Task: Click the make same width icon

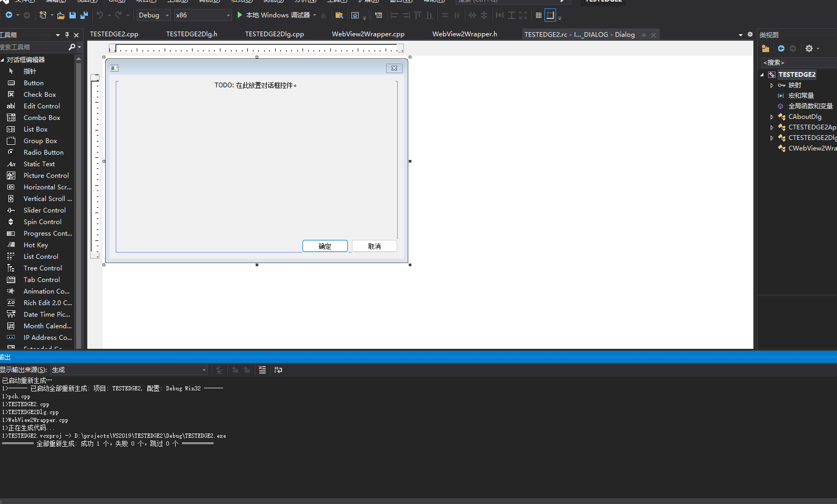Action: point(500,15)
